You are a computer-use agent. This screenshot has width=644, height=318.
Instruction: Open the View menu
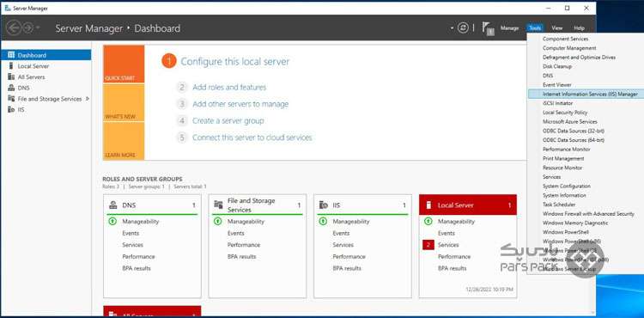(x=557, y=28)
